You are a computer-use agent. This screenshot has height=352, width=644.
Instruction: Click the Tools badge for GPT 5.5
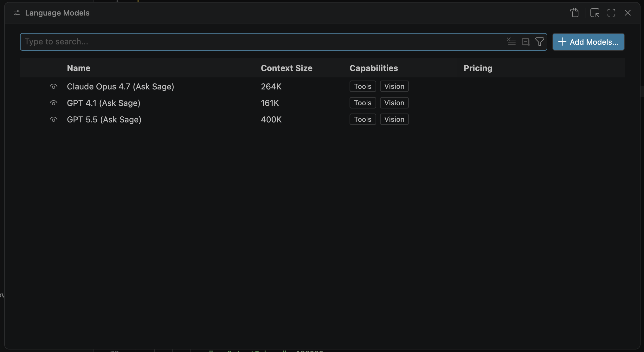363,119
